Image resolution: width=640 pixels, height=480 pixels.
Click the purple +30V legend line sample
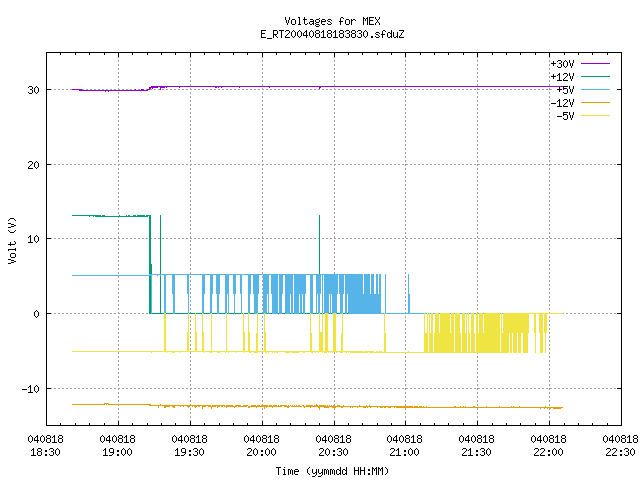pyautogui.click(x=595, y=64)
